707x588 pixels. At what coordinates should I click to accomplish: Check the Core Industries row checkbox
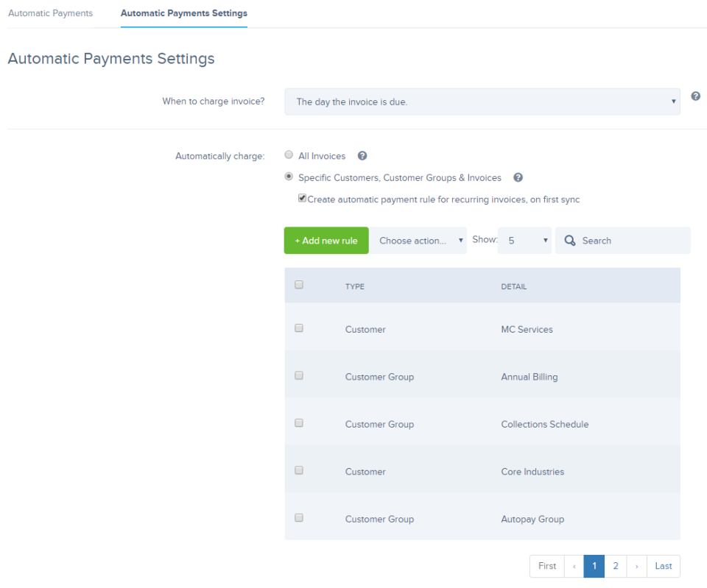pos(299,470)
